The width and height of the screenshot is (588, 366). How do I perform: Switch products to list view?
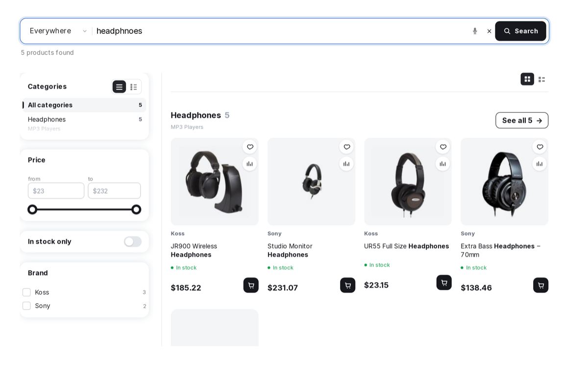pyautogui.click(x=541, y=79)
